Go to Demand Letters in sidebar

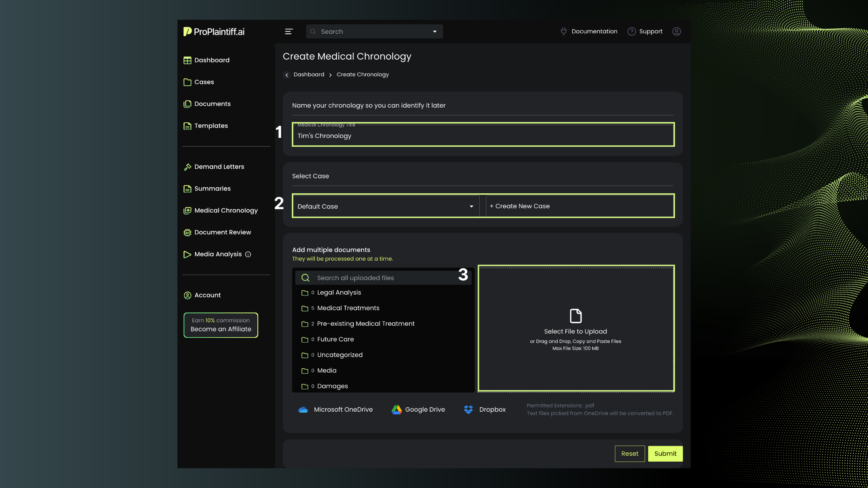pyautogui.click(x=219, y=167)
